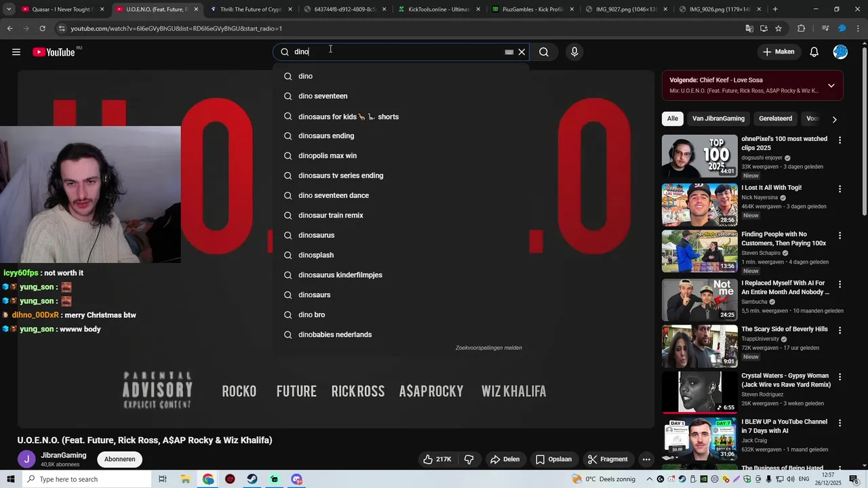Open a new browser tab with plus
Screen dimensions: 868x488
coord(775,9)
